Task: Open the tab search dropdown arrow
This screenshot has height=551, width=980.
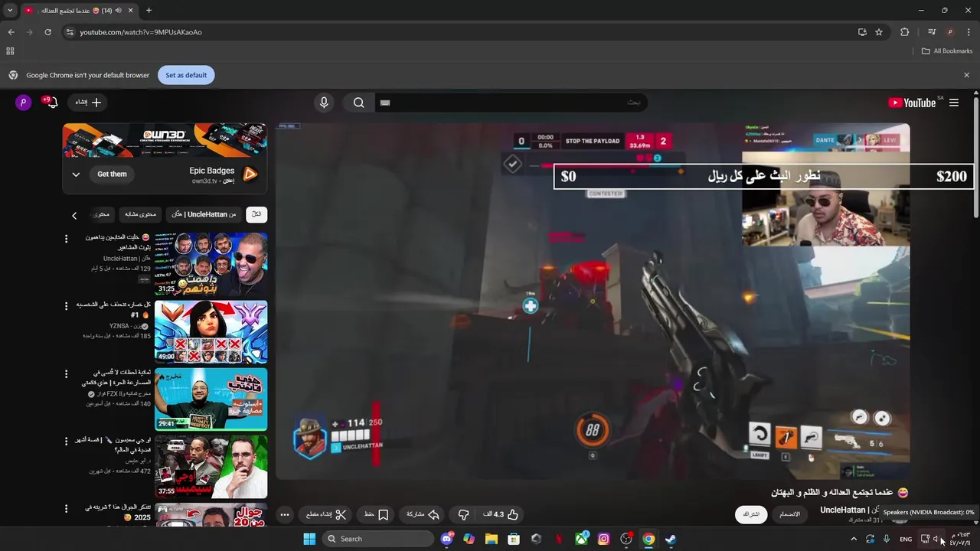Action: point(10,11)
